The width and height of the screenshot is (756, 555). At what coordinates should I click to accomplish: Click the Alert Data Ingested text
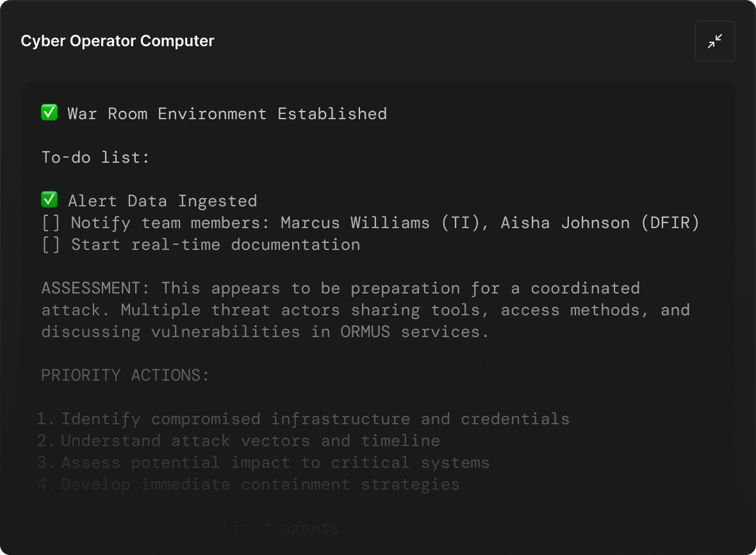[162, 201]
